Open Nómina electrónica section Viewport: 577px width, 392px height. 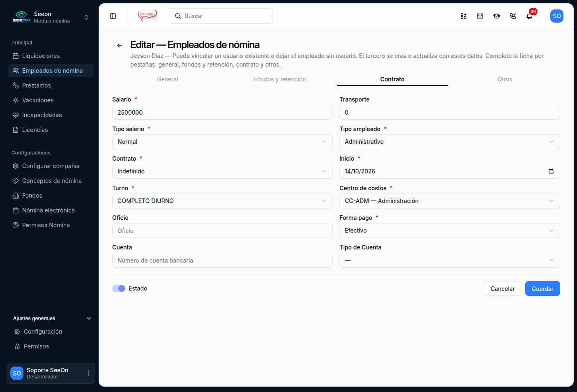point(51,210)
